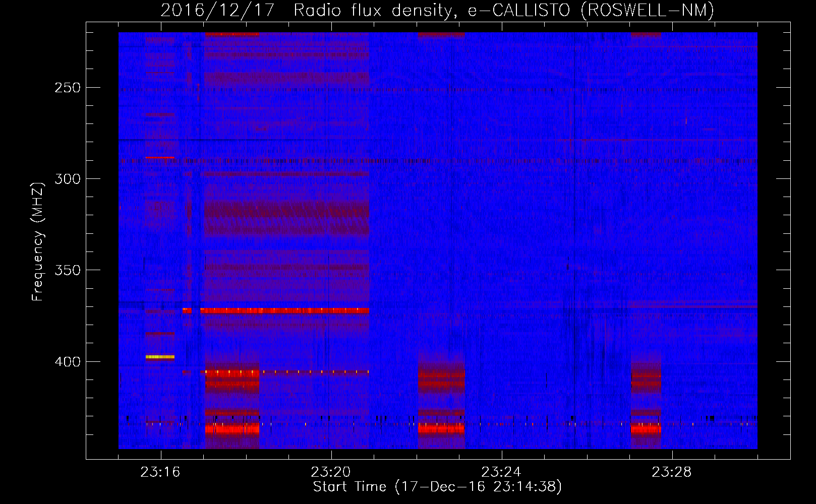Click the 23:24 time tick label
This screenshot has height=504, width=816.
pyautogui.click(x=501, y=472)
